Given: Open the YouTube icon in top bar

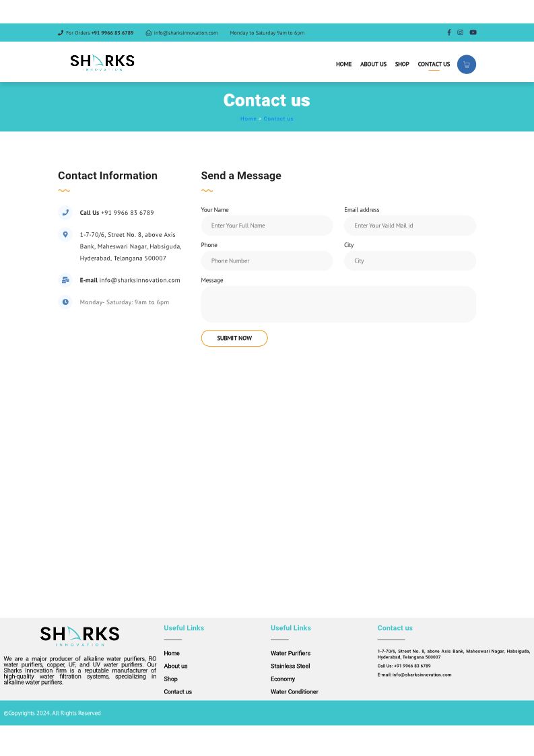Looking at the screenshot, I should tap(473, 32).
